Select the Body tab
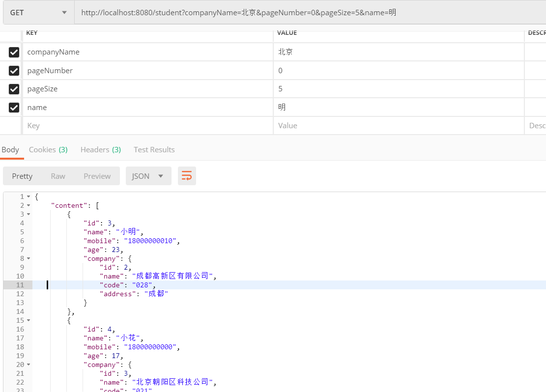This screenshot has height=392, width=546. pos(11,149)
